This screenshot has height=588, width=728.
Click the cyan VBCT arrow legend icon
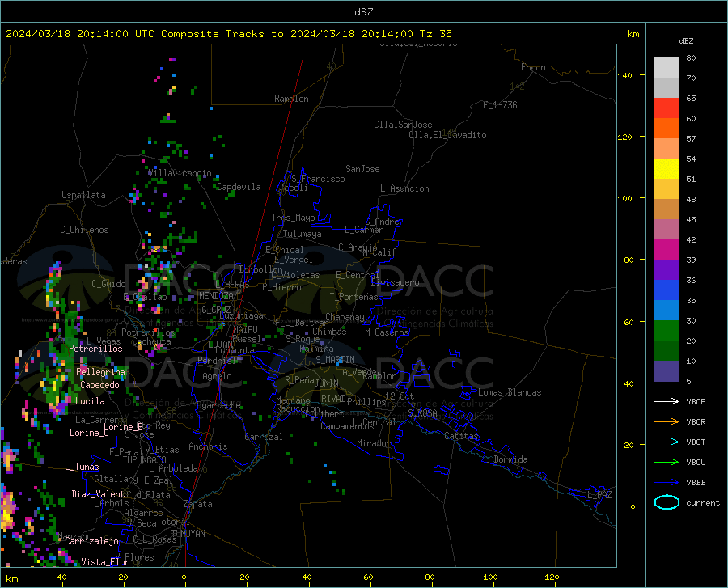[667, 442]
